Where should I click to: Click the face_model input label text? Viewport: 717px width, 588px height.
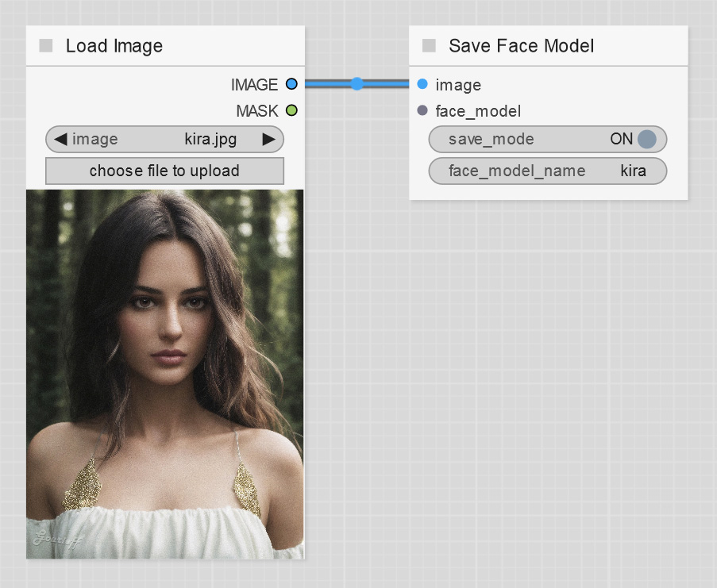pyautogui.click(x=478, y=111)
